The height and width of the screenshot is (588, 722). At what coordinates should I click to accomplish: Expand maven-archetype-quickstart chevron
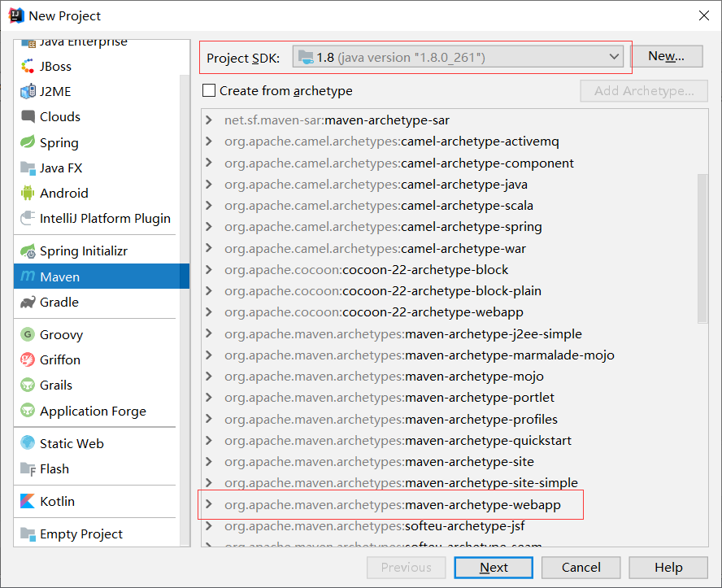(209, 440)
